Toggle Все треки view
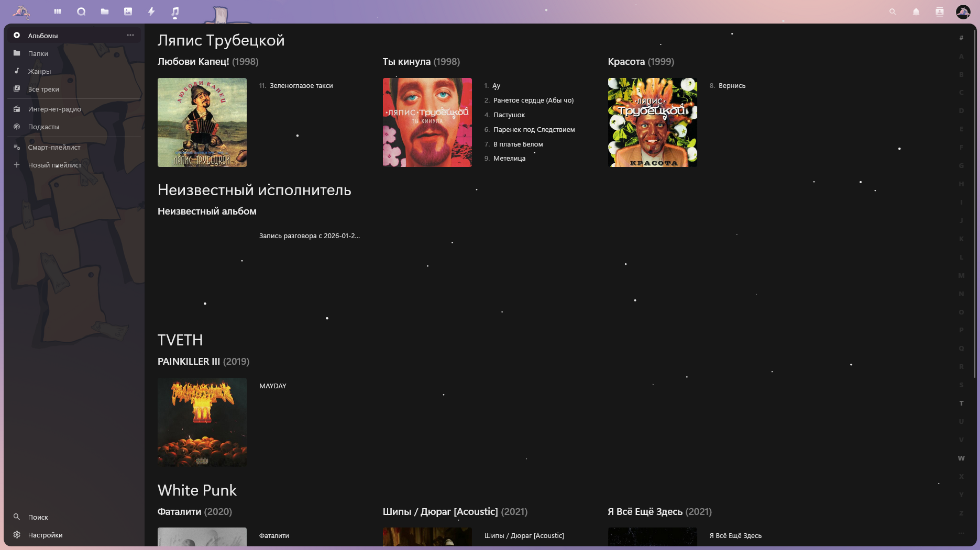 tap(42, 89)
